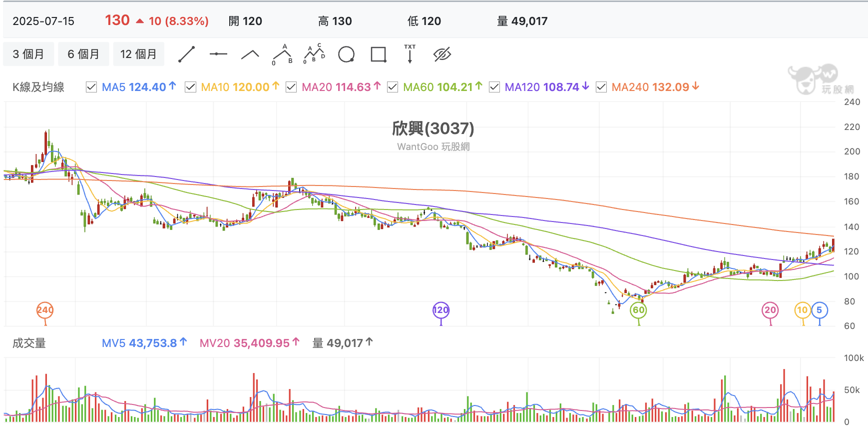The width and height of the screenshot is (868, 429).
Task: Select the angle line drawing tool
Action: point(250,54)
